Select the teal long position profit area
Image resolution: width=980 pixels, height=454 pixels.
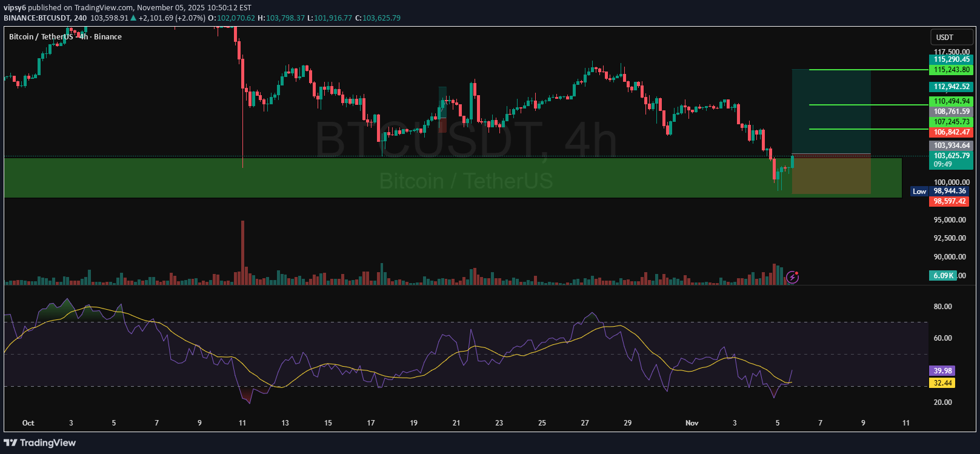tap(830, 112)
